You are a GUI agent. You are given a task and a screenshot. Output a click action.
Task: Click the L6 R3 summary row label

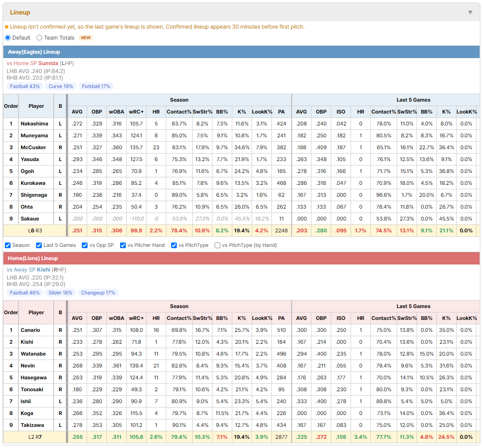35,231
